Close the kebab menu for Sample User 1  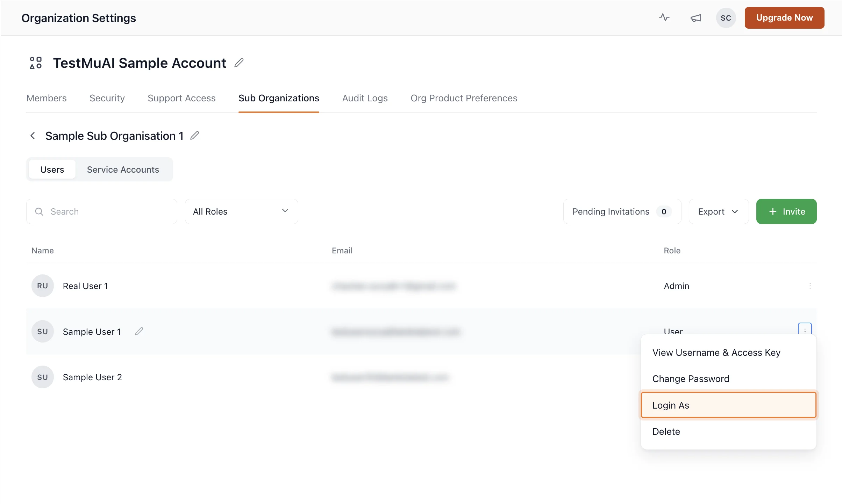[x=805, y=329]
